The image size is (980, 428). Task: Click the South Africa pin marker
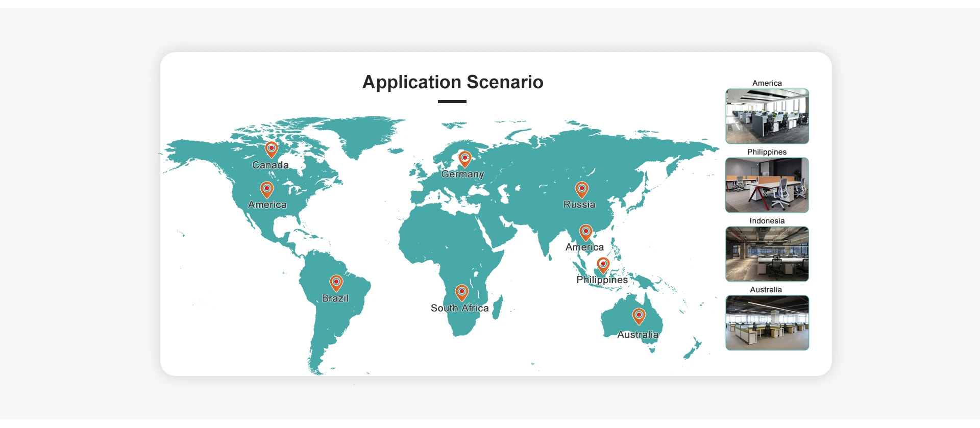(x=461, y=293)
